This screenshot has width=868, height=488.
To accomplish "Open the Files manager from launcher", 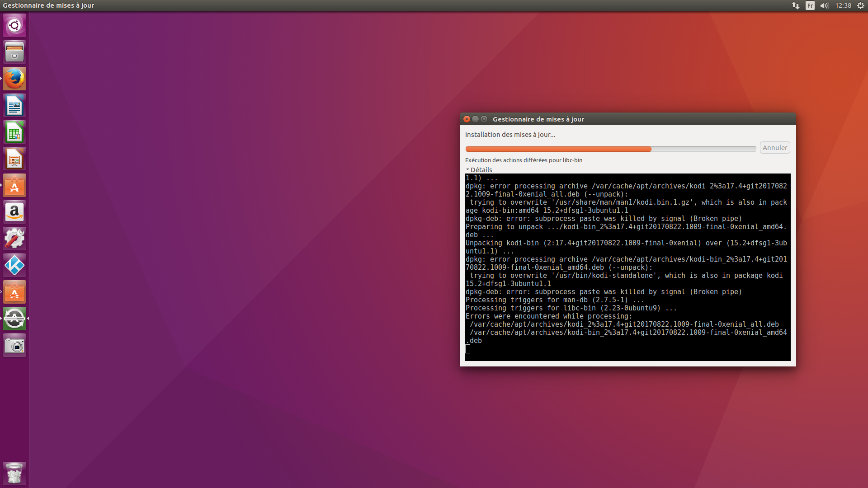I will click(14, 52).
